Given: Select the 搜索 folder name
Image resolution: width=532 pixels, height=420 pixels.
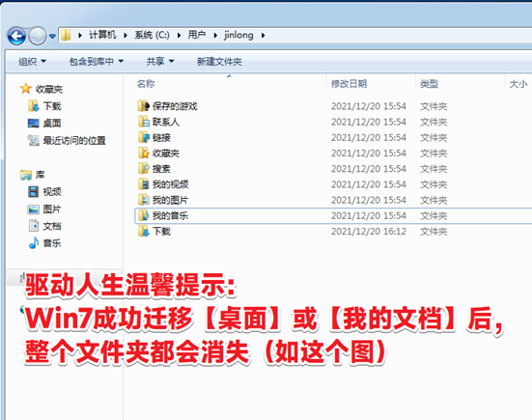Looking at the screenshot, I should [x=161, y=169].
